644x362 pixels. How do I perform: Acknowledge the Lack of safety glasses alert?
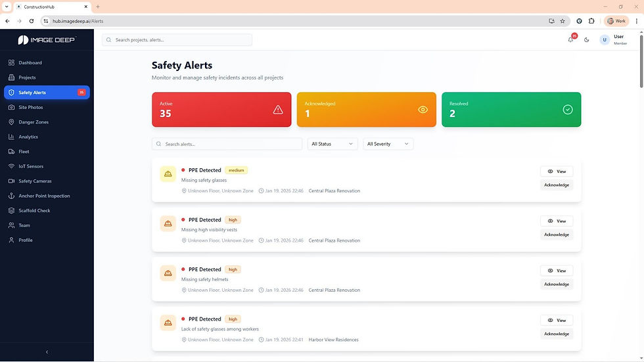coord(557,334)
